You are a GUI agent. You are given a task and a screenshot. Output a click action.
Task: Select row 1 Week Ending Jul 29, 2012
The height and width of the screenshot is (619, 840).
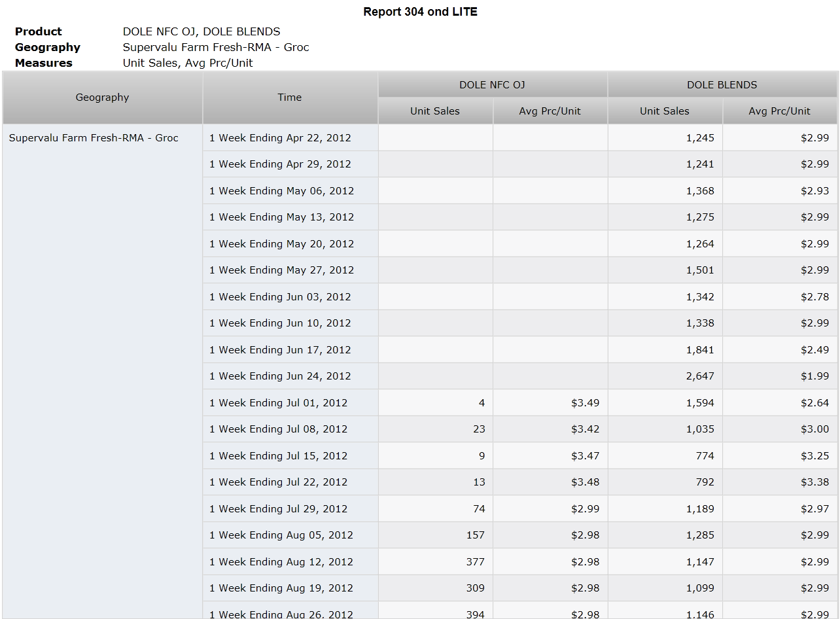point(290,509)
